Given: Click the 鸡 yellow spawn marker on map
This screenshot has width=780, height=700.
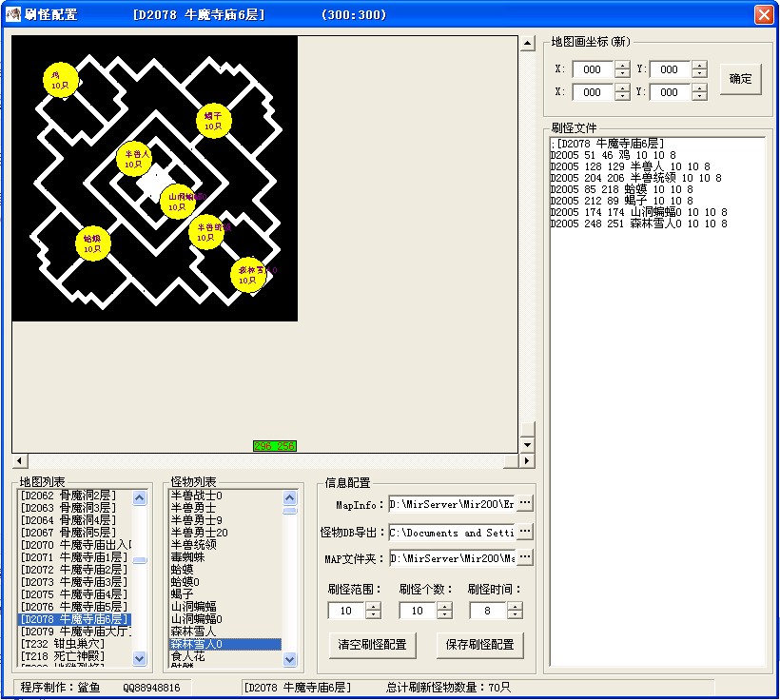Looking at the screenshot, I should tap(60, 80).
